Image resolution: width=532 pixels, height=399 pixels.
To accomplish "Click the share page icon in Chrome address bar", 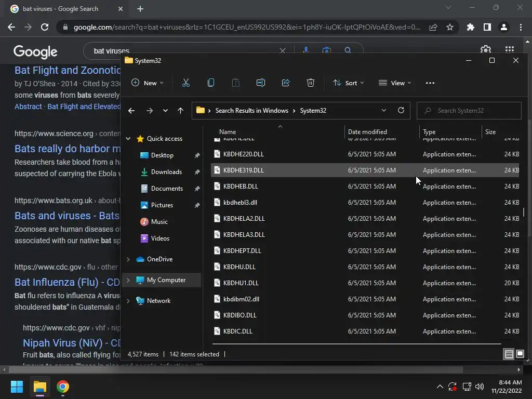I will [x=433, y=27].
